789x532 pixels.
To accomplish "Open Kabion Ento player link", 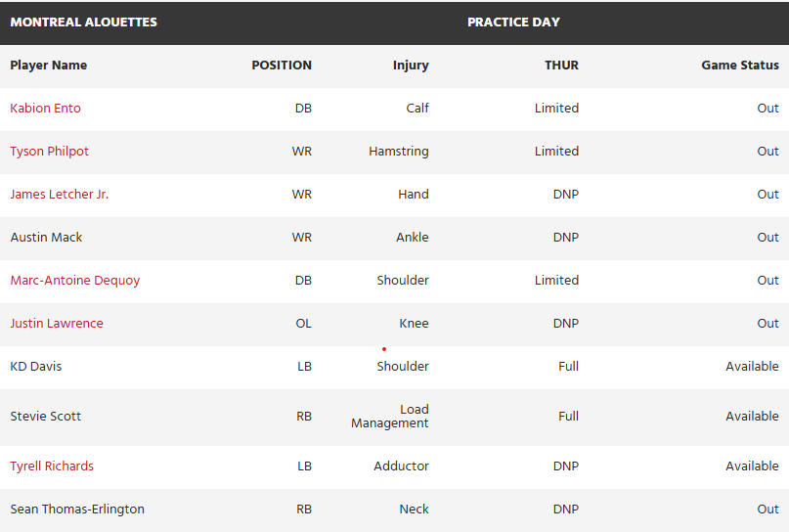I will tap(45, 109).
